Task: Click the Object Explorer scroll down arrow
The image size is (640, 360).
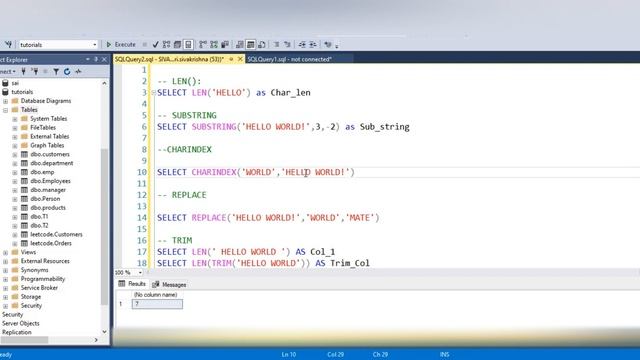Action: click(104, 332)
